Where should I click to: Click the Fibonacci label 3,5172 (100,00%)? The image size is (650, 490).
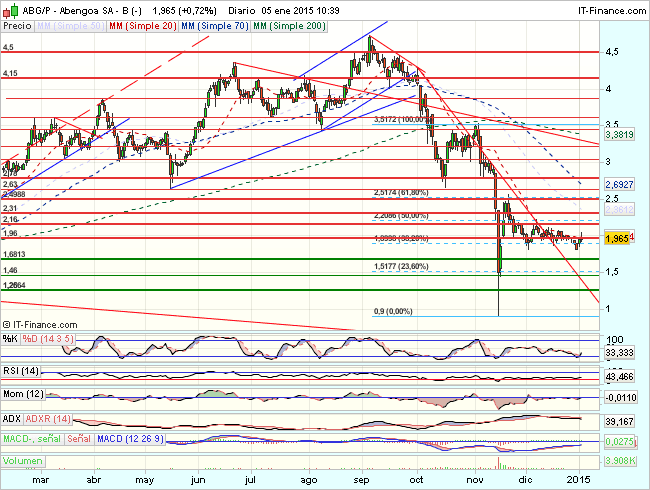click(x=401, y=120)
